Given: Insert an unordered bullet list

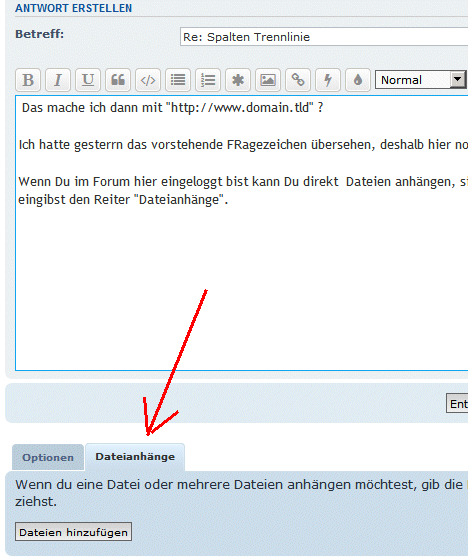Looking at the screenshot, I should pyautogui.click(x=178, y=80).
